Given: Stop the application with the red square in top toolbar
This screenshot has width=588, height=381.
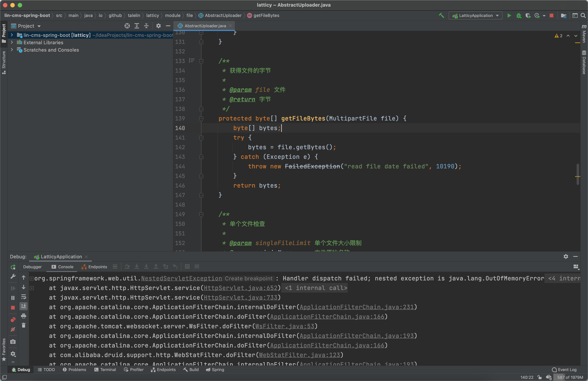Looking at the screenshot, I should [552, 15].
